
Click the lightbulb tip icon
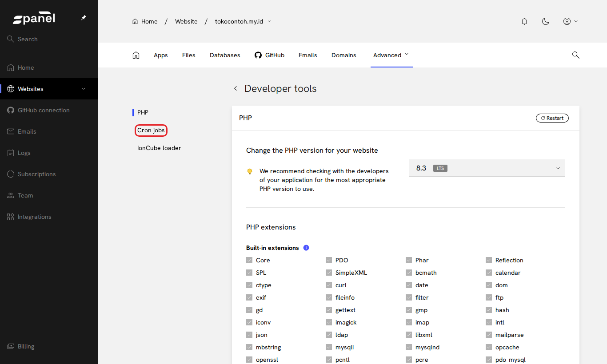(x=250, y=171)
